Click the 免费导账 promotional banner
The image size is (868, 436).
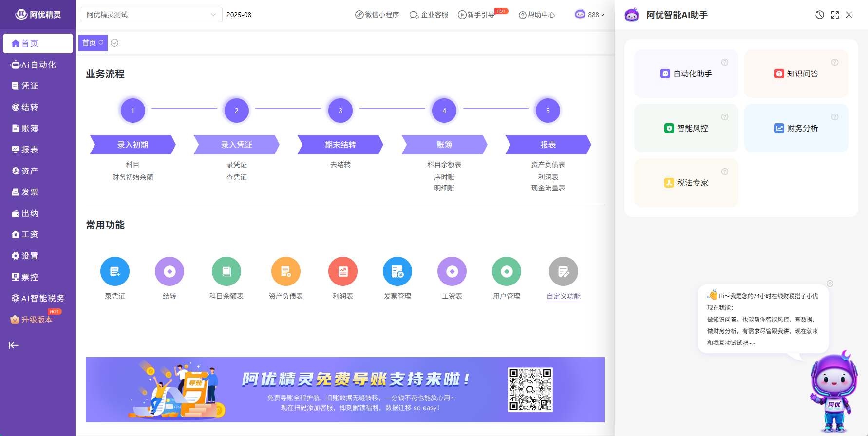345,389
